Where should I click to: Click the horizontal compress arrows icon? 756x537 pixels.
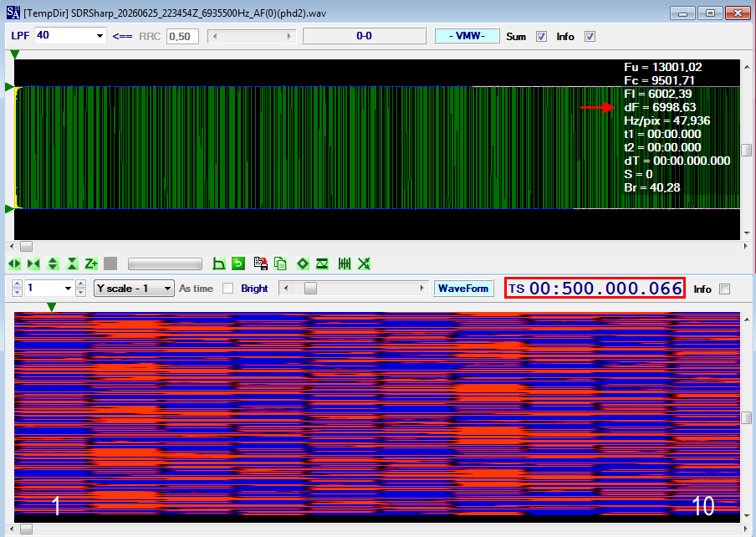point(33,263)
